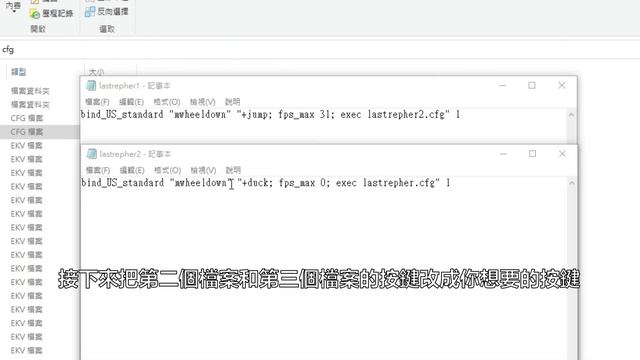Close the lastrepher1 Notepad window
640x360 pixels.
(562, 85)
